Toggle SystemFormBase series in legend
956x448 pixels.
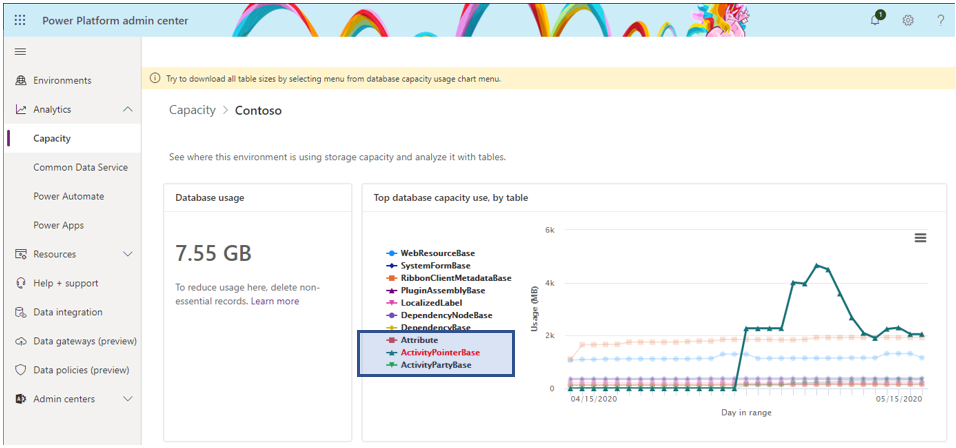point(428,266)
